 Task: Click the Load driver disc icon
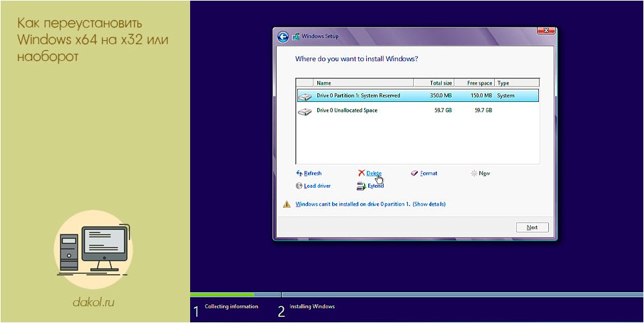(299, 186)
